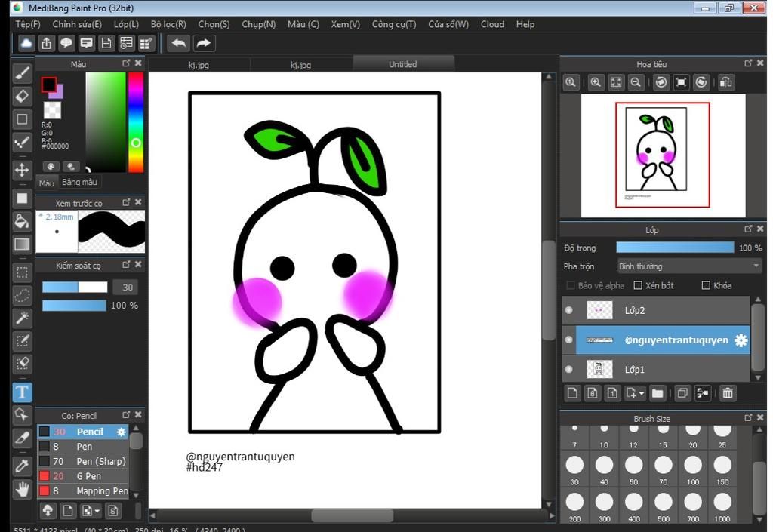This screenshot has height=532, width=773.
Task: Select the G Pen brush
Action: pyautogui.click(x=83, y=476)
